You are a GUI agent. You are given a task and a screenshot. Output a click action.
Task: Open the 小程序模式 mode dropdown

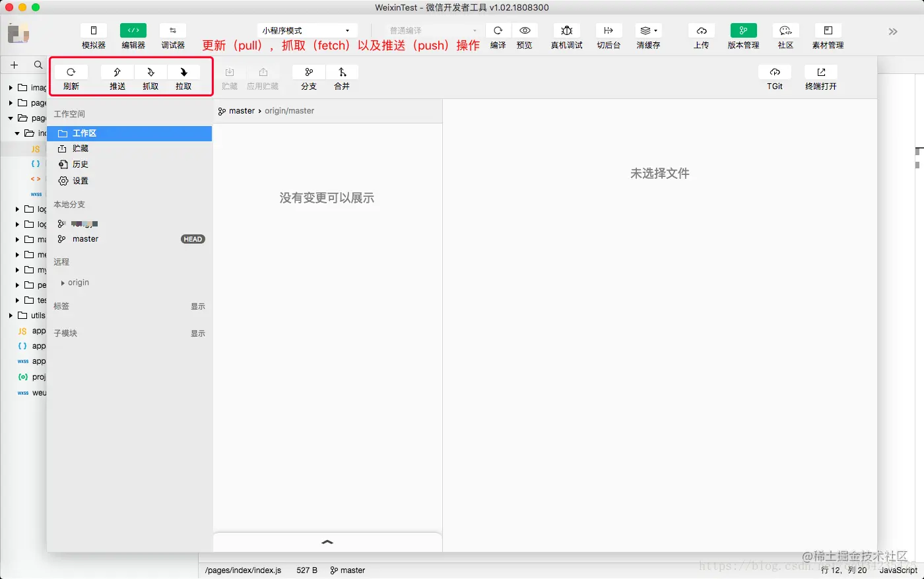click(307, 30)
